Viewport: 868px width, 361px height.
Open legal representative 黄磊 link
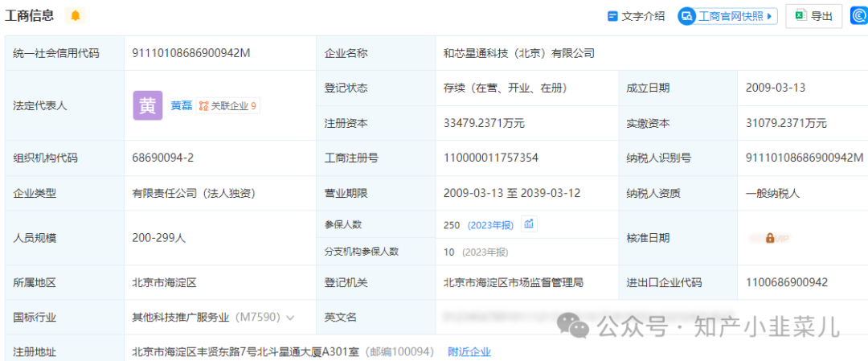point(181,106)
